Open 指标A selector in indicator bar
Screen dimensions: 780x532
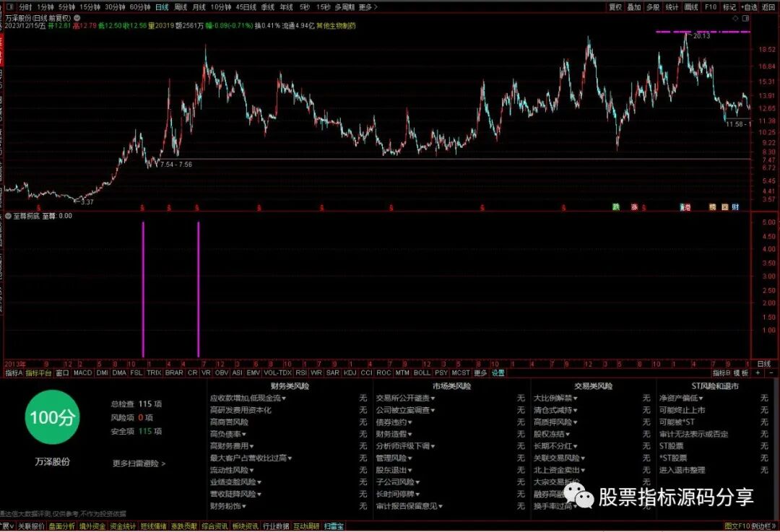point(14,372)
